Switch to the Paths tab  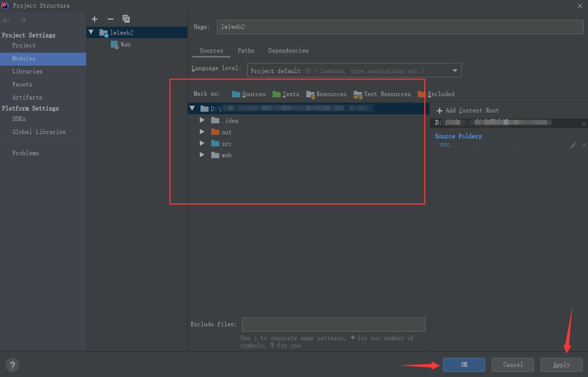(246, 50)
